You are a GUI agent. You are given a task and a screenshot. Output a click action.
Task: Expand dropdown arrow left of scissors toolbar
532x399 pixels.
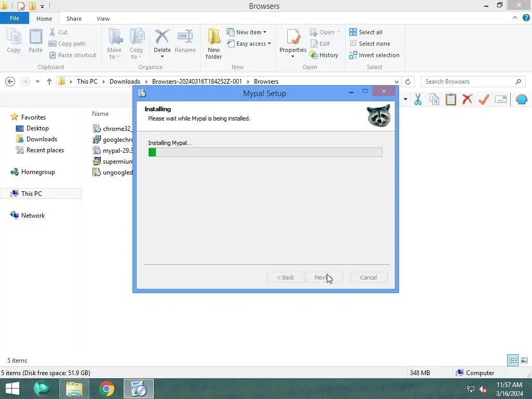click(x=405, y=99)
